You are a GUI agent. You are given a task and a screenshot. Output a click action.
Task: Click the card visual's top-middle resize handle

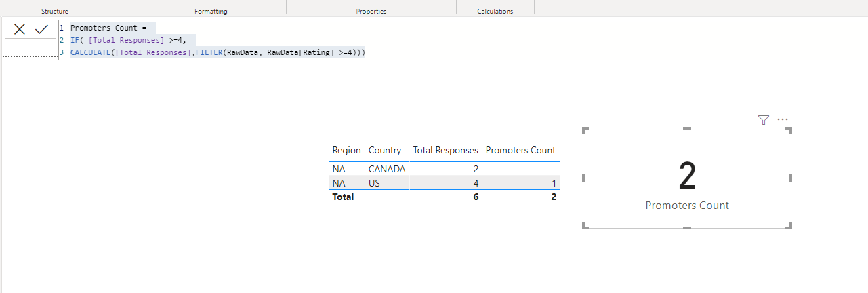(x=687, y=128)
